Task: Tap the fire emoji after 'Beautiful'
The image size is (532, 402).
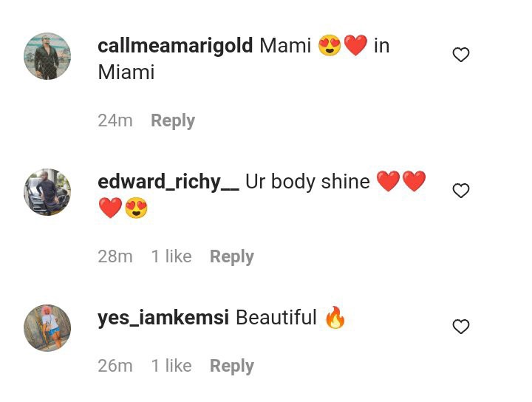Action: (335, 317)
